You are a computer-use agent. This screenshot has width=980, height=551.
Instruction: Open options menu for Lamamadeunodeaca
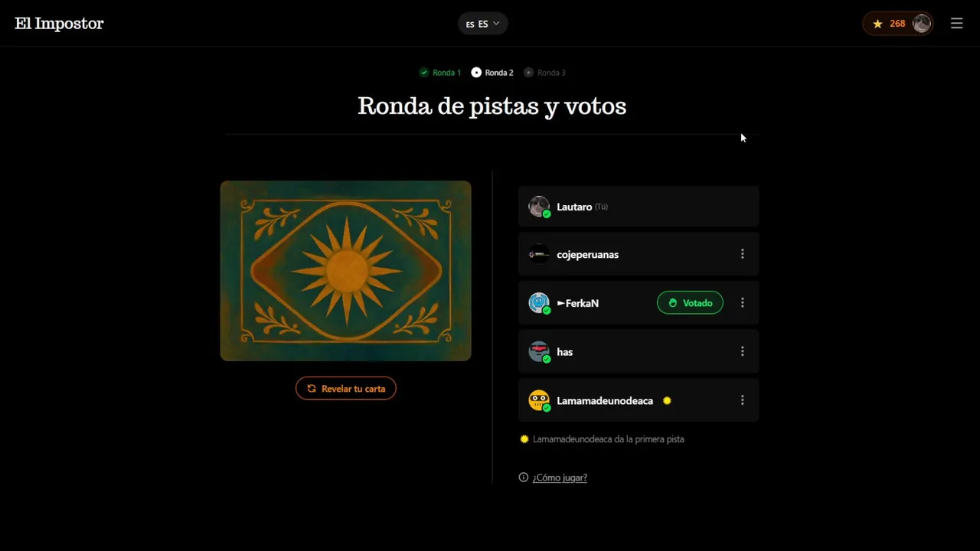pyautogui.click(x=742, y=400)
